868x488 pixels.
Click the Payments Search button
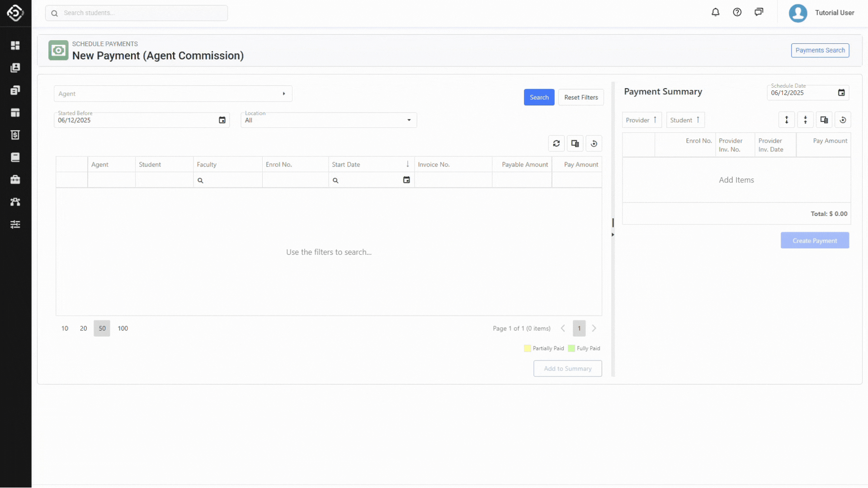(820, 50)
